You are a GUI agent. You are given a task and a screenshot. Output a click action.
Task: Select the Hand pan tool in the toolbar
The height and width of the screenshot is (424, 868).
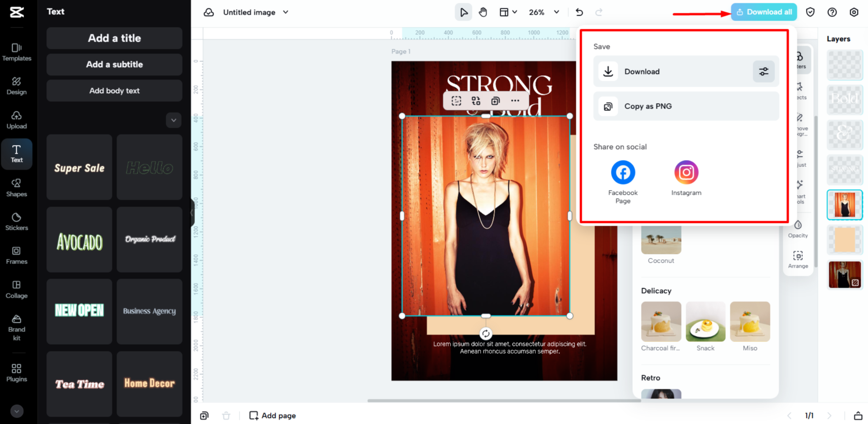tap(483, 12)
